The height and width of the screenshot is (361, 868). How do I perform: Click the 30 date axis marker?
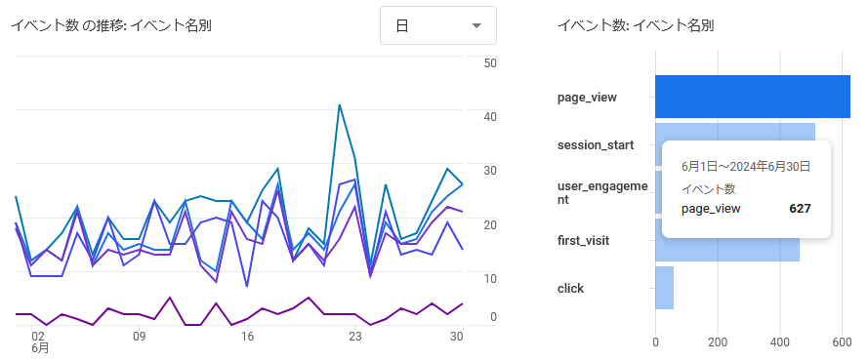[x=457, y=336]
